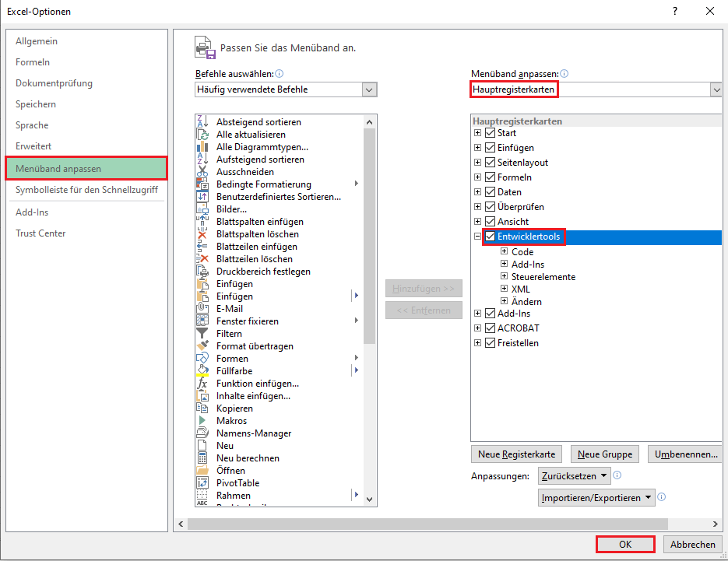728x561 pixels.
Task: Switch to the Trust Center category
Action: [40, 233]
